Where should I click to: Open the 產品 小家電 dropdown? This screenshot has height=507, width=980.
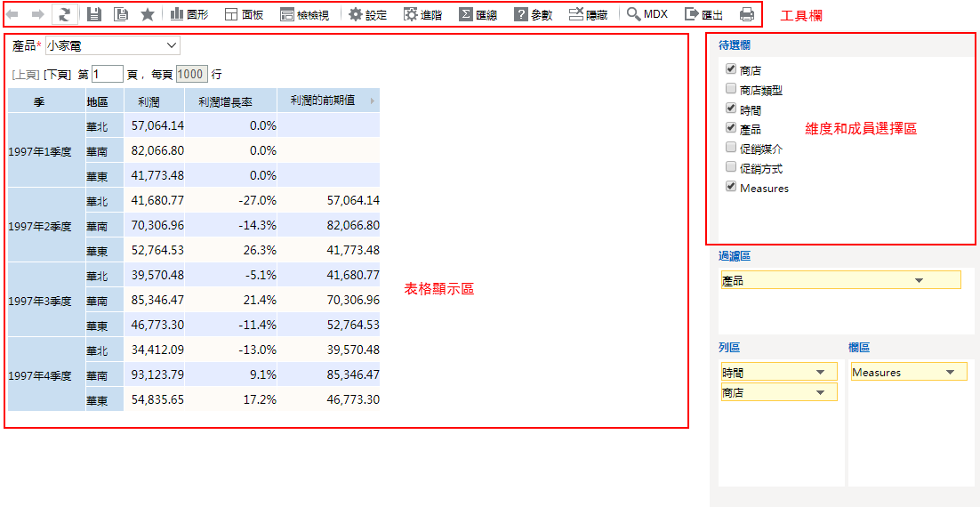coord(112,45)
